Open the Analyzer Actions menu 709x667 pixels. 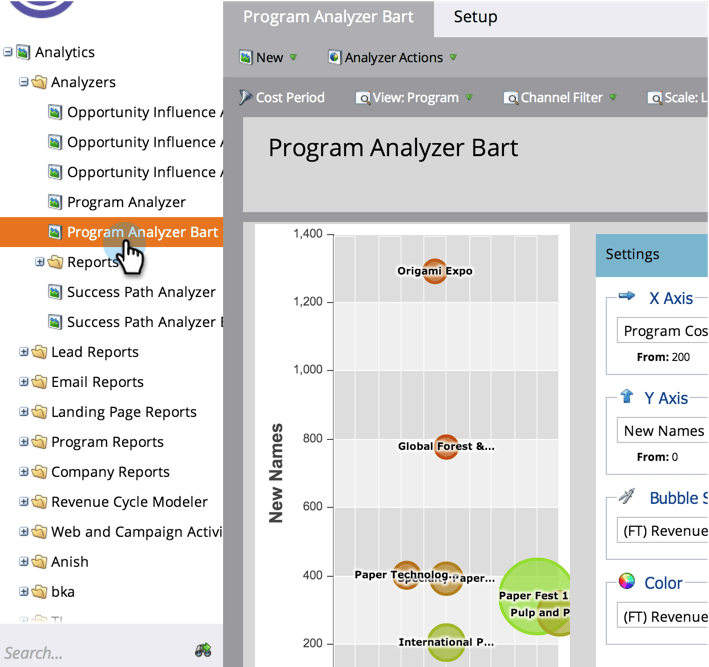392,57
